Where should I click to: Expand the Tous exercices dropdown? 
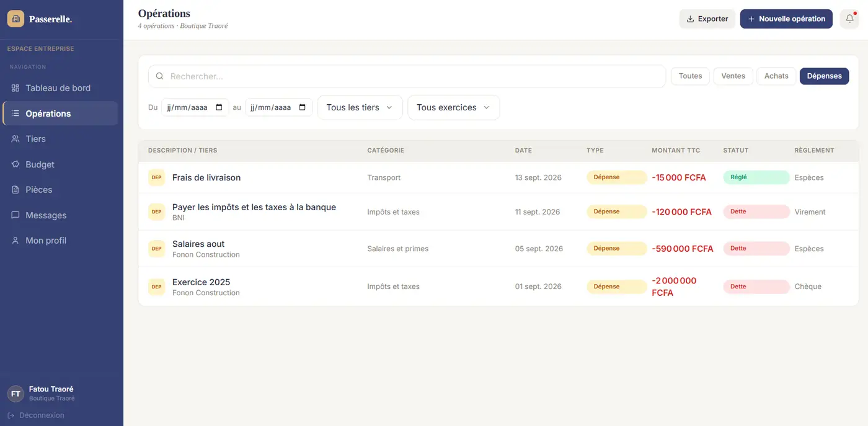(454, 107)
